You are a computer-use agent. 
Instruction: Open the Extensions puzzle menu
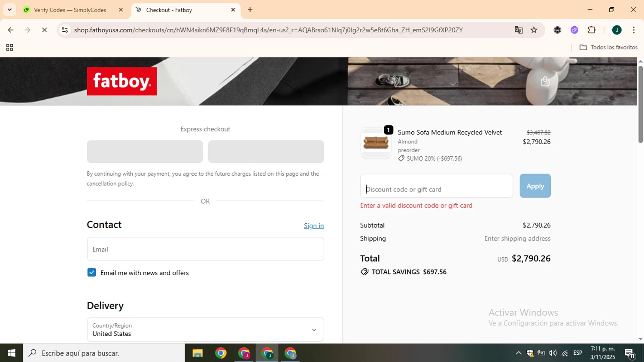pyautogui.click(x=592, y=30)
